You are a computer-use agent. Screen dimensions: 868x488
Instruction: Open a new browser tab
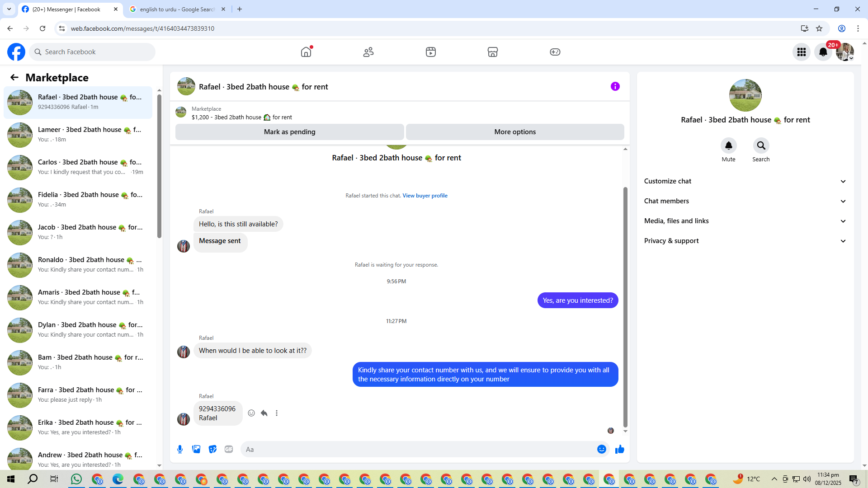click(240, 9)
